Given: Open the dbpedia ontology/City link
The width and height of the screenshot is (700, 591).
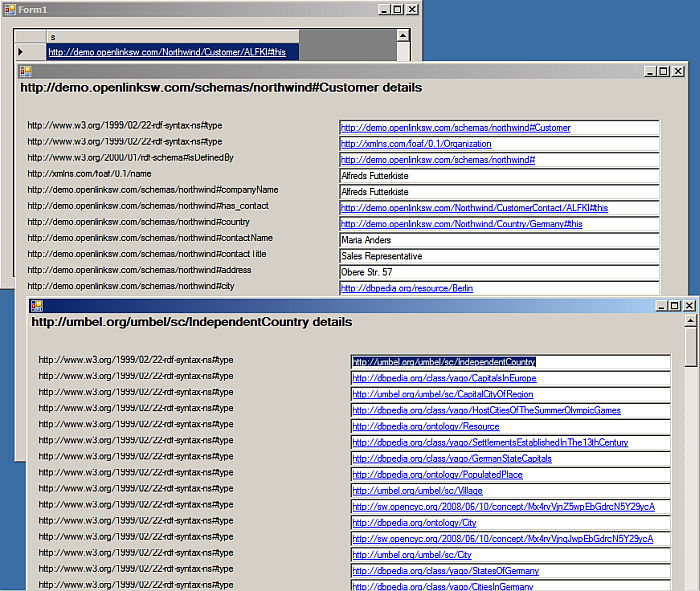Looking at the screenshot, I should pos(414,523).
